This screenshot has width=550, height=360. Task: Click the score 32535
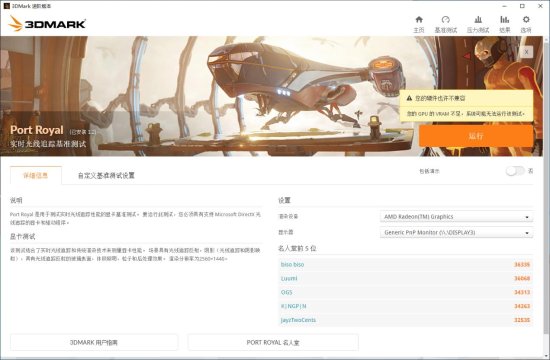(522, 320)
